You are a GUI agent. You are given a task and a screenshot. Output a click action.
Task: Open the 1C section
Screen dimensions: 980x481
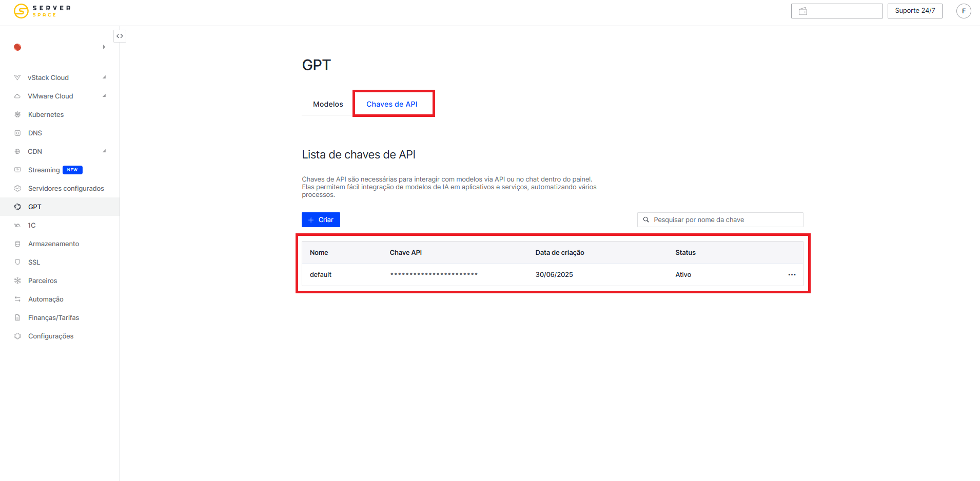click(32, 225)
